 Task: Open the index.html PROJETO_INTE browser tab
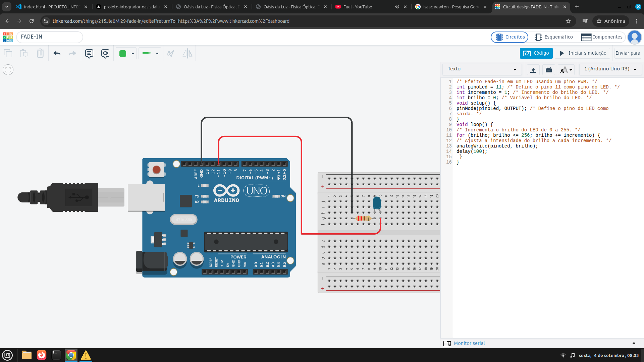51,7
